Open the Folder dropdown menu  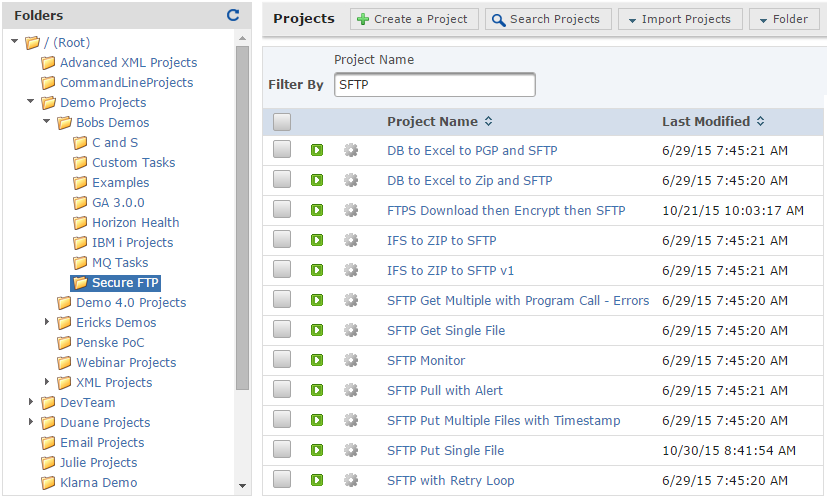784,19
